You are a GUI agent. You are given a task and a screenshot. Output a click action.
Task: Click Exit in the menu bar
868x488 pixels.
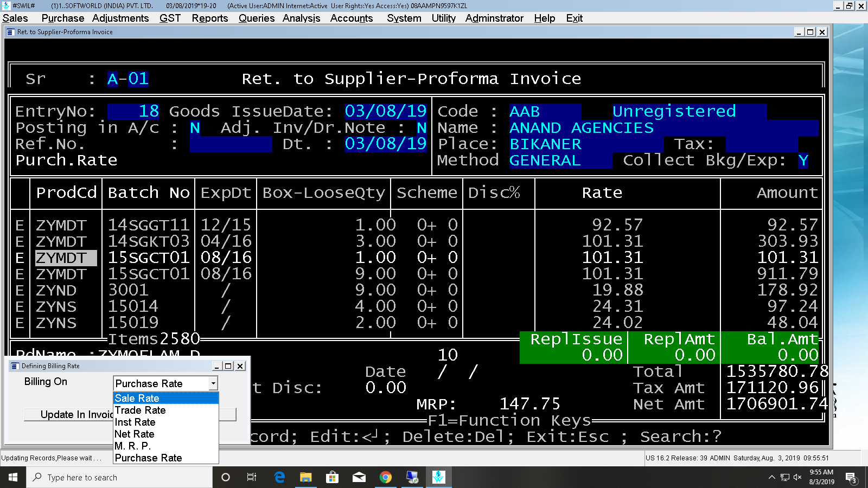pos(575,18)
